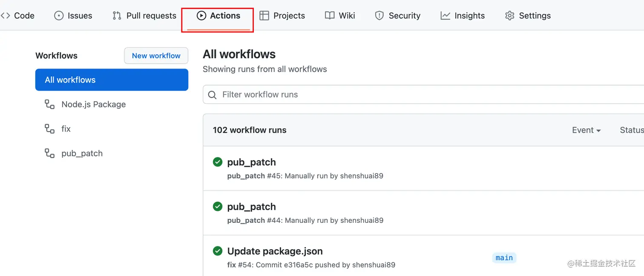Open the Update package.json run
This screenshot has width=644, height=276.
pos(275,251)
